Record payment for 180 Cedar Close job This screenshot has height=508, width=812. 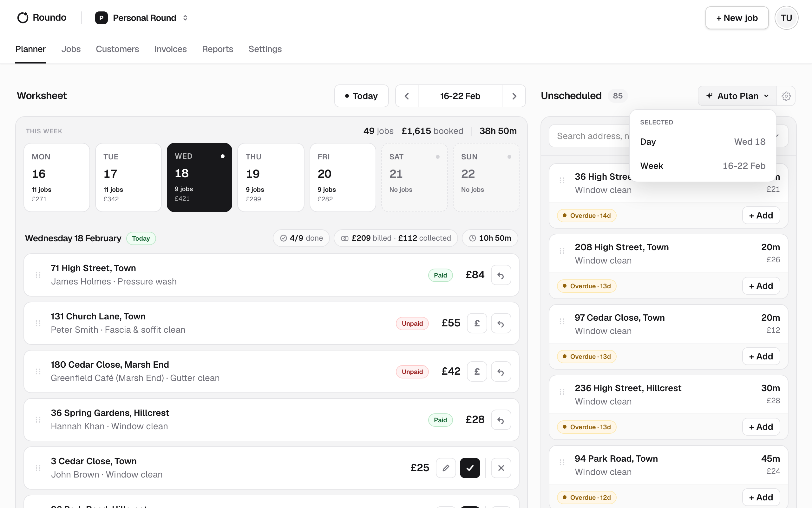tap(477, 371)
